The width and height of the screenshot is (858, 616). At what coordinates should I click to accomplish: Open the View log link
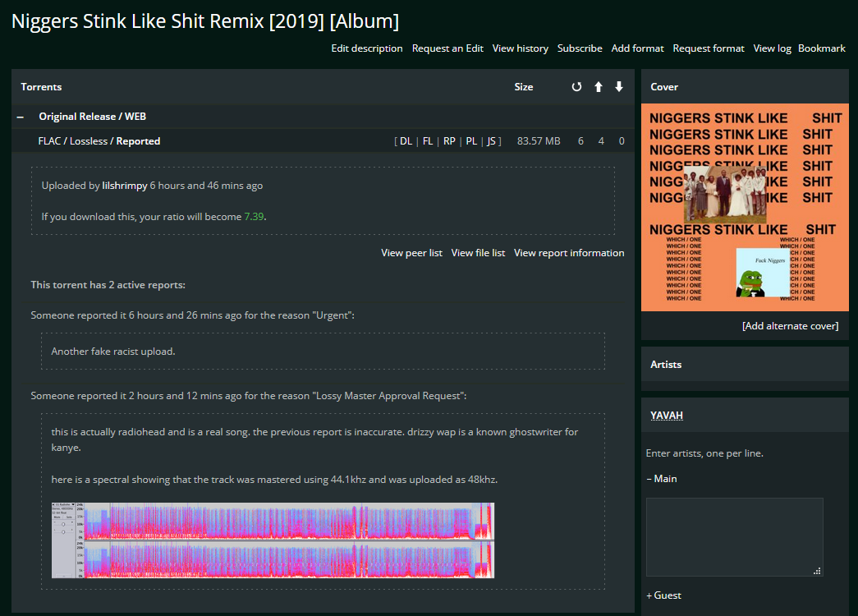772,48
